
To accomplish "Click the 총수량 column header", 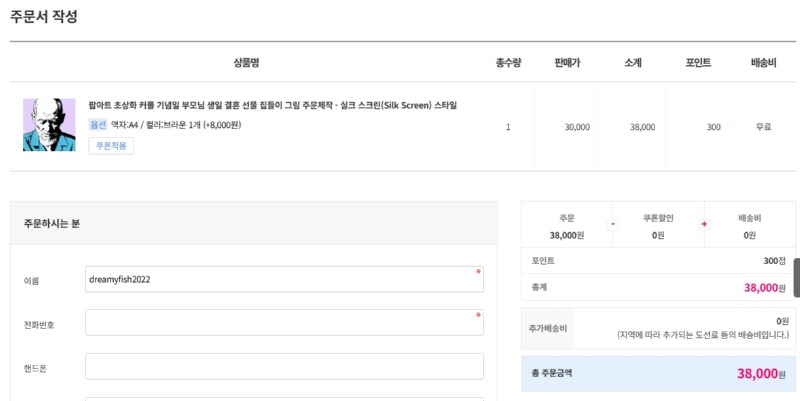I will pos(508,63).
